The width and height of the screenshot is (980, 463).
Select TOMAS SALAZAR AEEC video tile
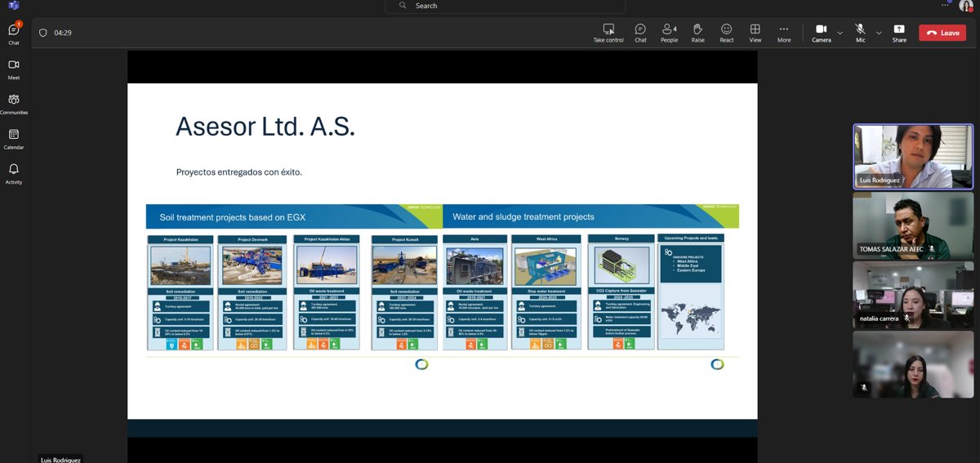pos(913,225)
